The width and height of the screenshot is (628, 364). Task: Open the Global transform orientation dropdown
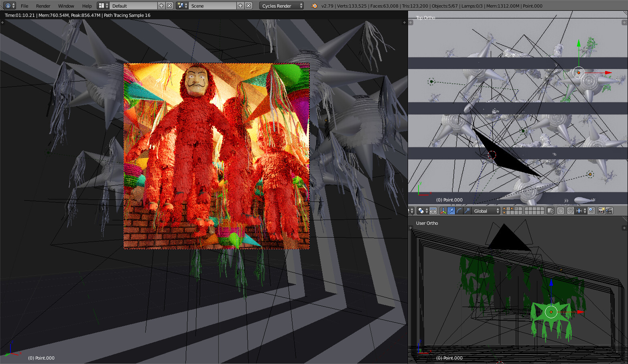[x=486, y=211]
